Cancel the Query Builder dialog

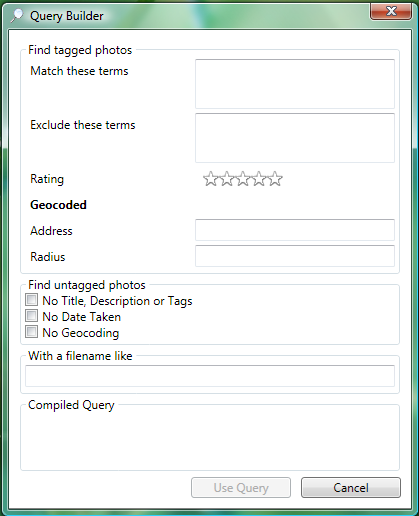click(x=351, y=488)
